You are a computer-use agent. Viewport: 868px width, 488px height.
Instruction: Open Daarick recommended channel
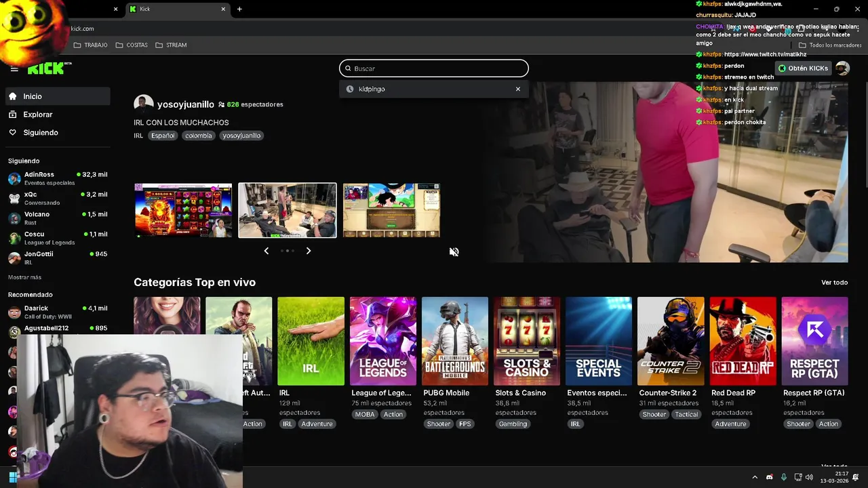(58, 312)
